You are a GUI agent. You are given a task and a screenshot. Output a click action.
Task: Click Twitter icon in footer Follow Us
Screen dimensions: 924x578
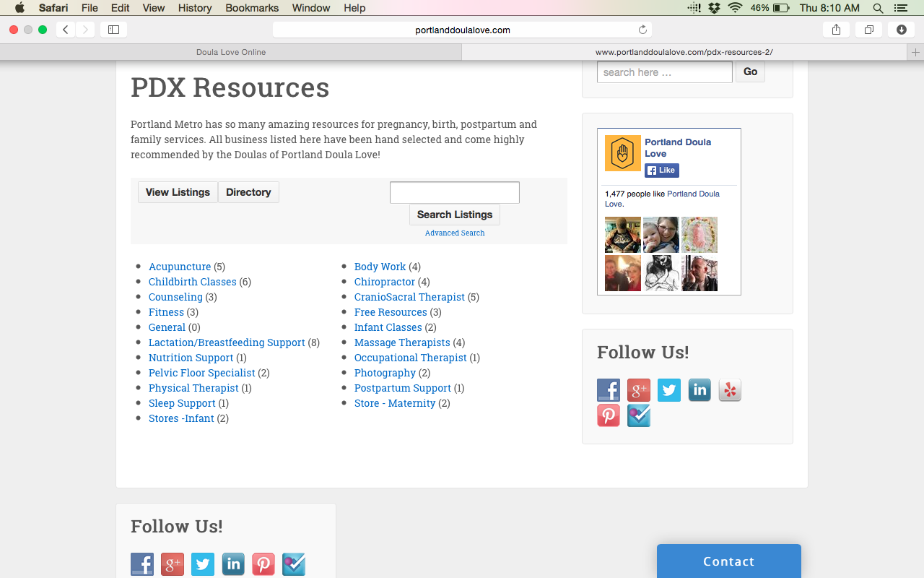203,564
